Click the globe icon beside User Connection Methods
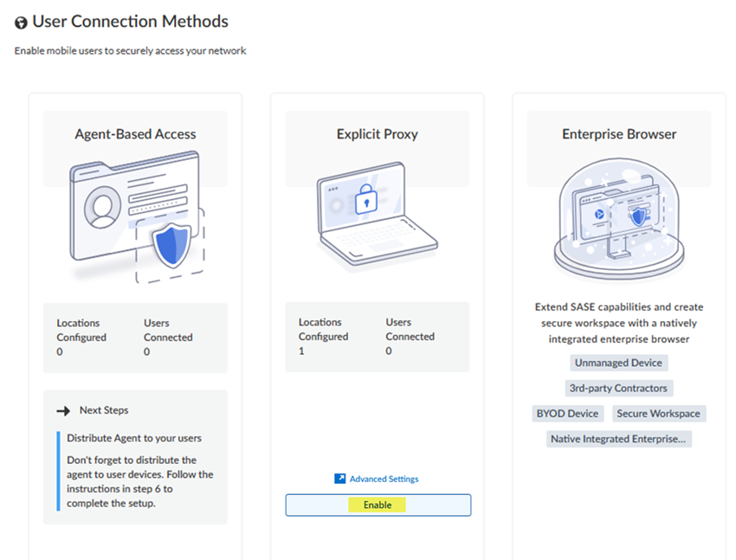This screenshot has height=560, width=736. pos(21,23)
